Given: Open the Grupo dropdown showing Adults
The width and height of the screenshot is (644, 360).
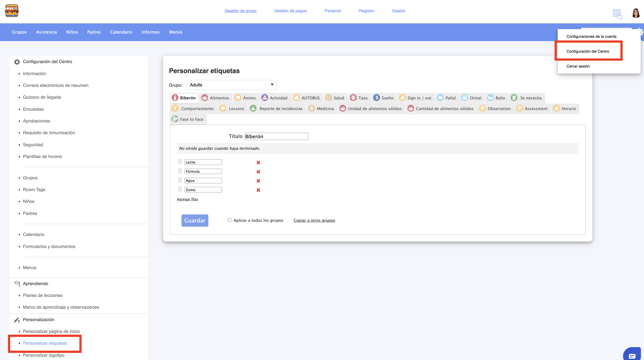Looking at the screenshot, I should (231, 85).
